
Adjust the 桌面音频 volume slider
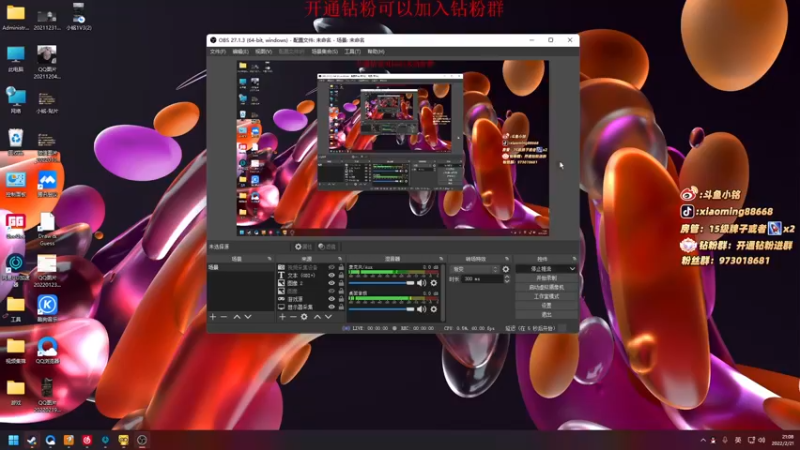[x=382, y=309]
